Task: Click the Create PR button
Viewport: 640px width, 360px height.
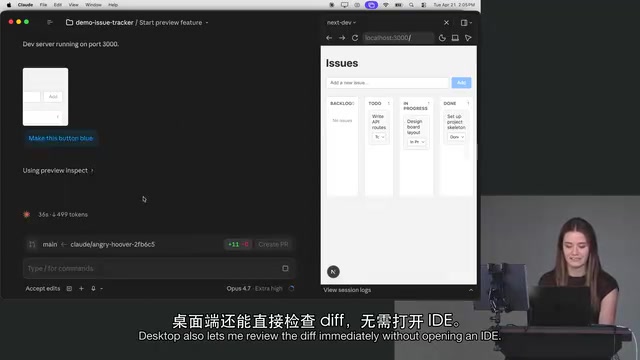Action: (273, 244)
